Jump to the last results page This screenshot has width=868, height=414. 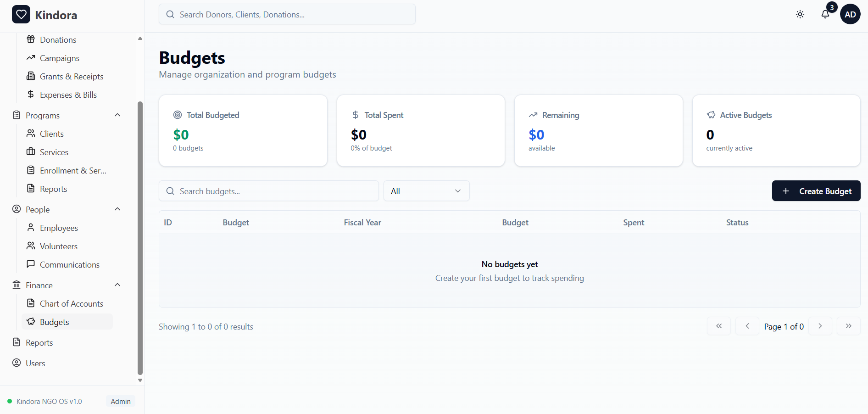849,326
